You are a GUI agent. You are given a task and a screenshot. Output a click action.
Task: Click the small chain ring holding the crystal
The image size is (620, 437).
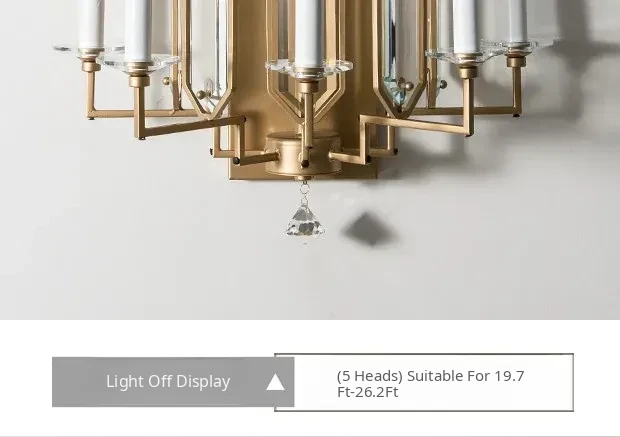(304, 190)
